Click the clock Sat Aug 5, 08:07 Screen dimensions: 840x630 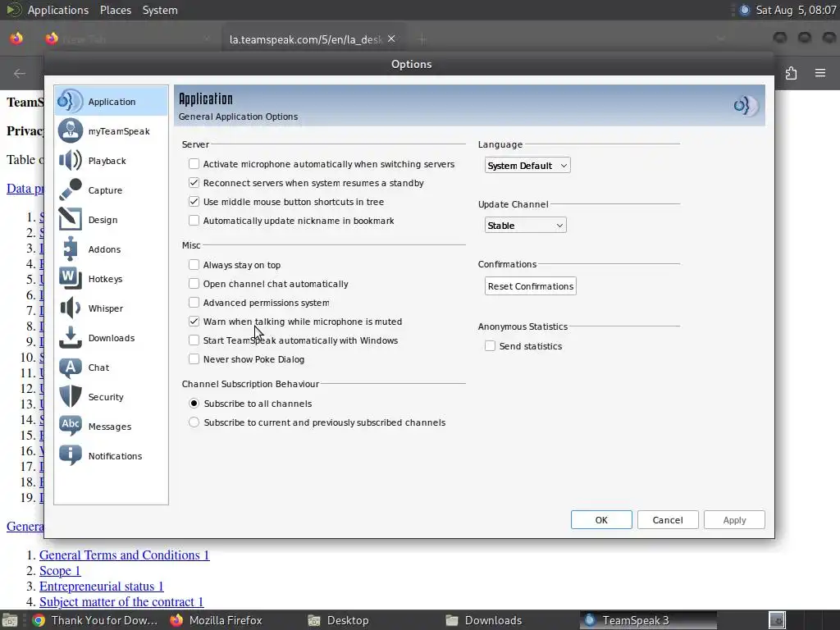pos(796,10)
